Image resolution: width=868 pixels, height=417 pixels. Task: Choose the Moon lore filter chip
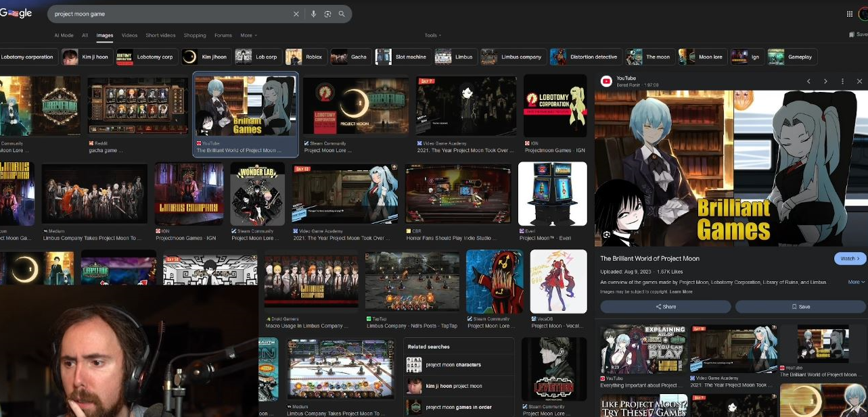(x=702, y=57)
